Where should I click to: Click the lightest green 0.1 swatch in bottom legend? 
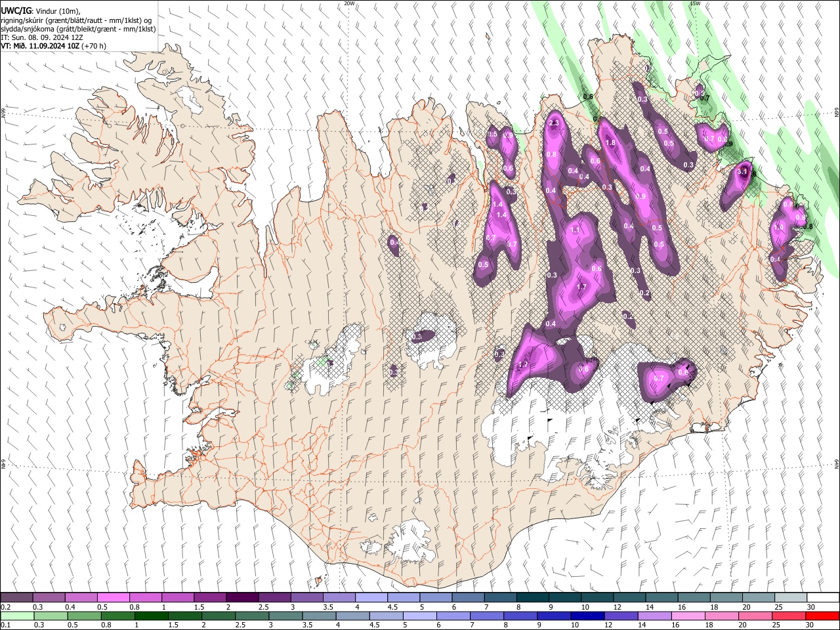pos(18,616)
